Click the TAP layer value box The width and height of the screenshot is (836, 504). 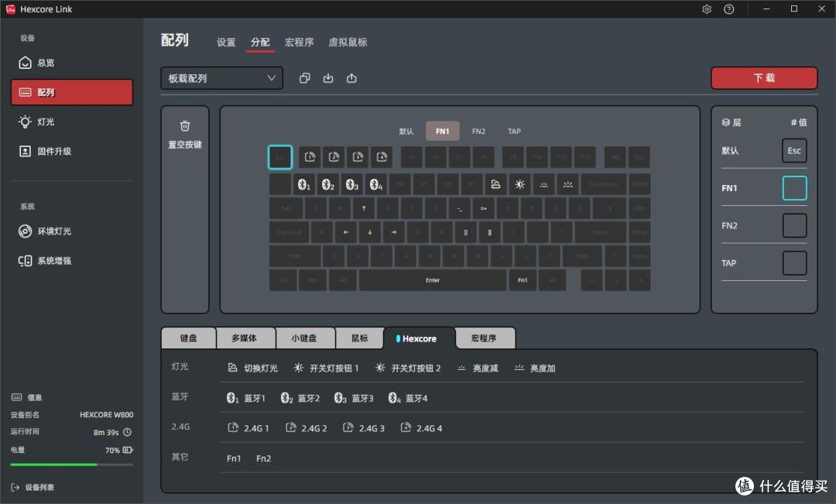point(794,263)
